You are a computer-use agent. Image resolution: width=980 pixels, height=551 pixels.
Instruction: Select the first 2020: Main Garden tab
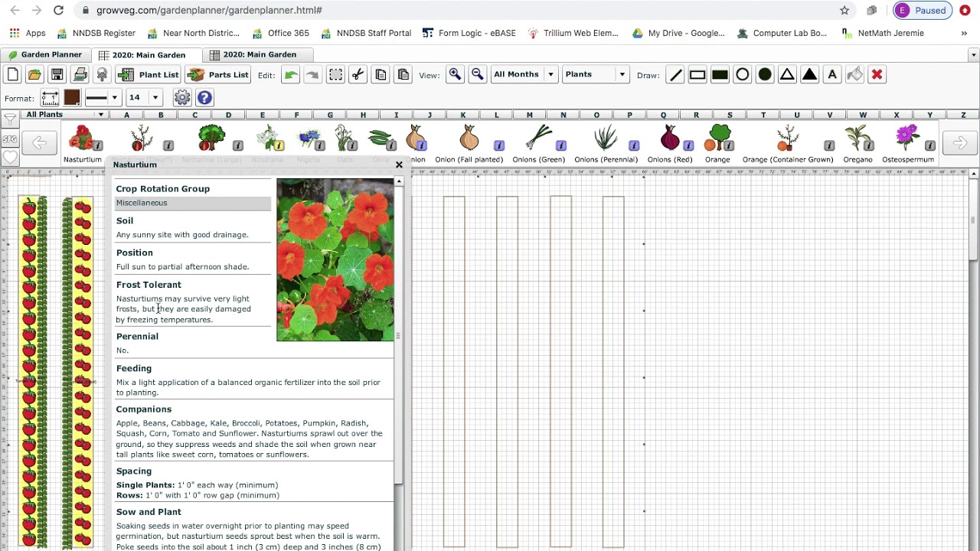click(x=149, y=54)
